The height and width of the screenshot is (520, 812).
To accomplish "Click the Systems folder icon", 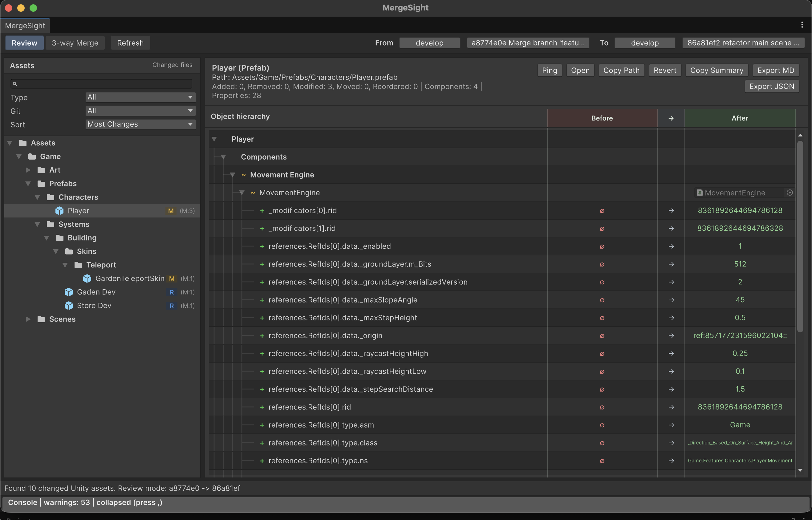I will click(50, 224).
